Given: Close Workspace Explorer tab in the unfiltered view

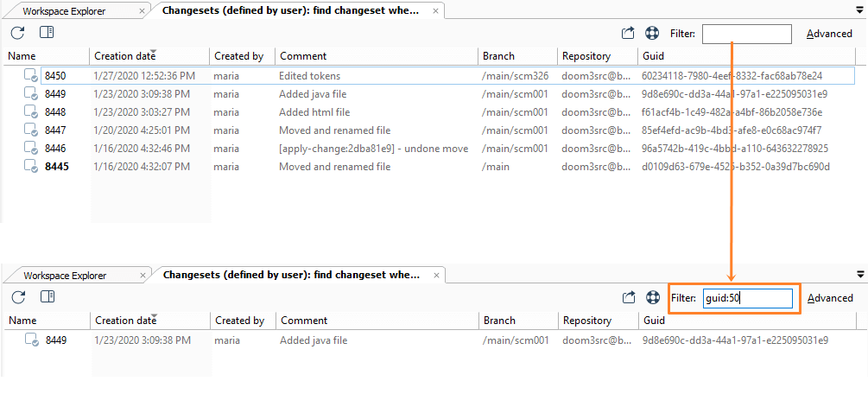Looking at the screenshot, I should coord(143,10).
